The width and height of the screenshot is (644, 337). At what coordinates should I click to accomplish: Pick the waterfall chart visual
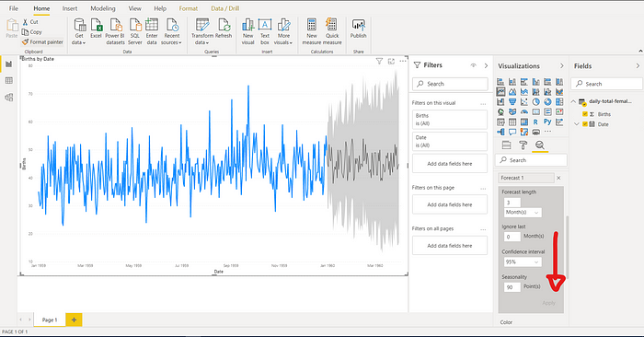pos(500,101)
